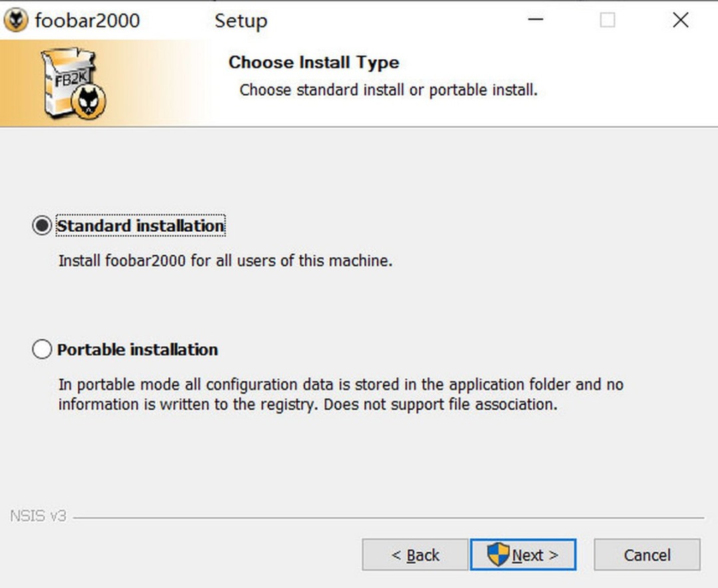The height and width of the screenshot is (588, 718).
Task: Click the foobar2000 logo in the title bar
Action: point(16,20)
